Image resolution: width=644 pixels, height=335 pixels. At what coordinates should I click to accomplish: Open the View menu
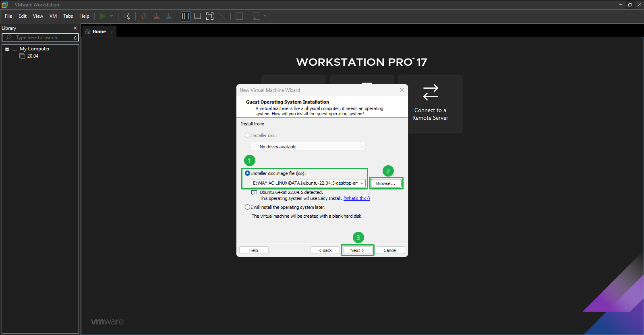pos(38,16)
